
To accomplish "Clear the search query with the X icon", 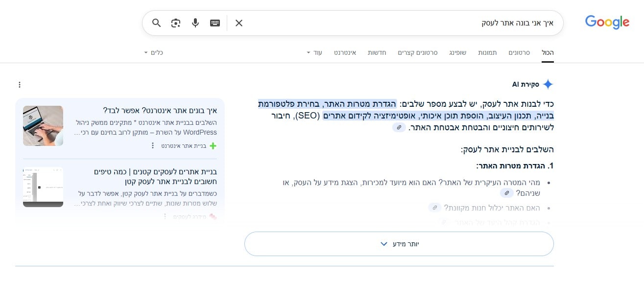I will (x=239, y=23).
